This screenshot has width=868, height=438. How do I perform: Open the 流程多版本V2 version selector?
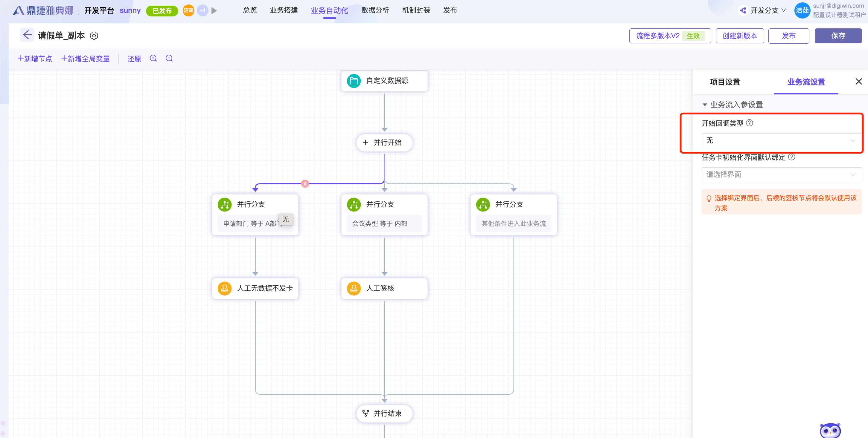[670, 36]
